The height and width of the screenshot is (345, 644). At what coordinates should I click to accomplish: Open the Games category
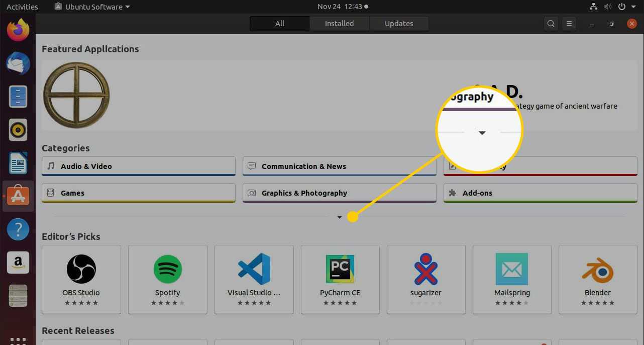[139, 193]
